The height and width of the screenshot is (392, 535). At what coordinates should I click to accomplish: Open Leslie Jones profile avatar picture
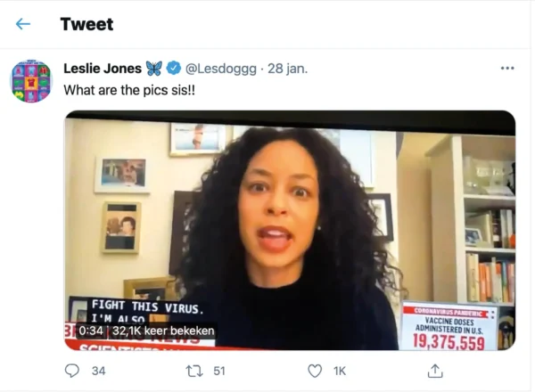click(31, 81)
